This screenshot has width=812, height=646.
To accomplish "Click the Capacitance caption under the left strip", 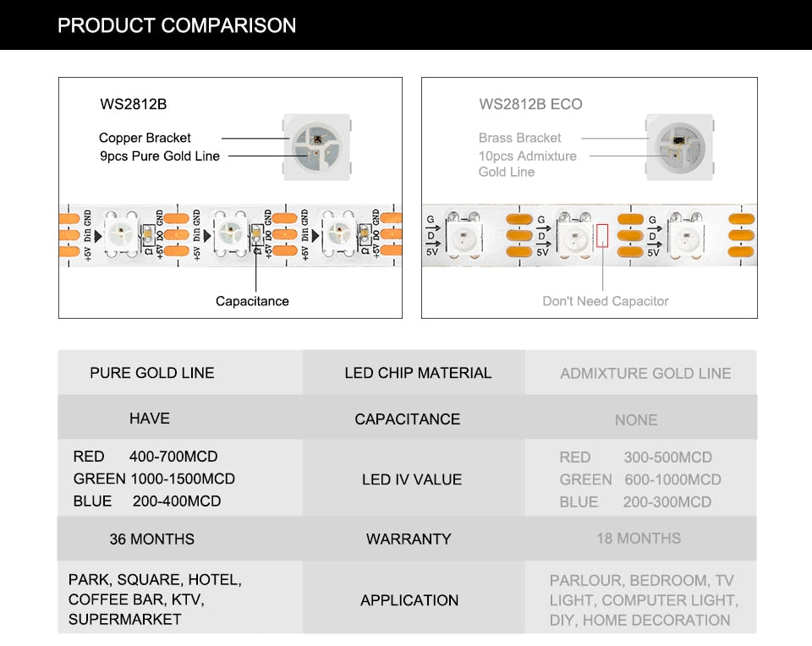I will 252,301.
